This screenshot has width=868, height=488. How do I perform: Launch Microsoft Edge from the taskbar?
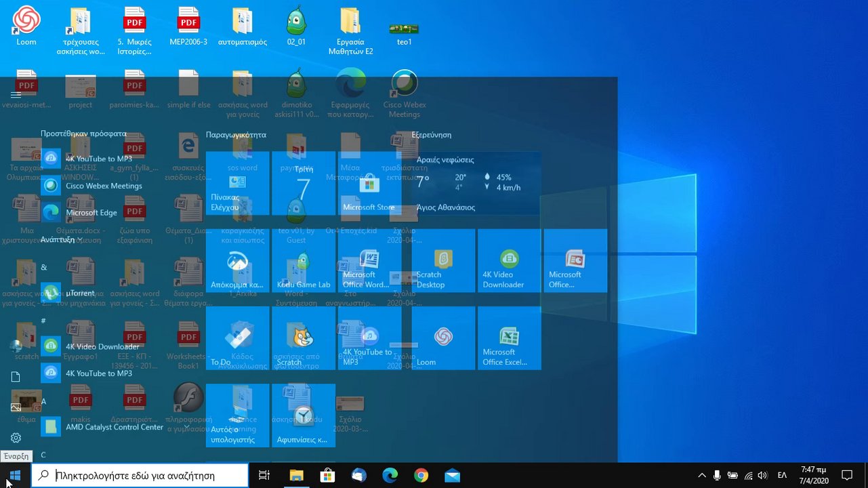pos(390,476)
